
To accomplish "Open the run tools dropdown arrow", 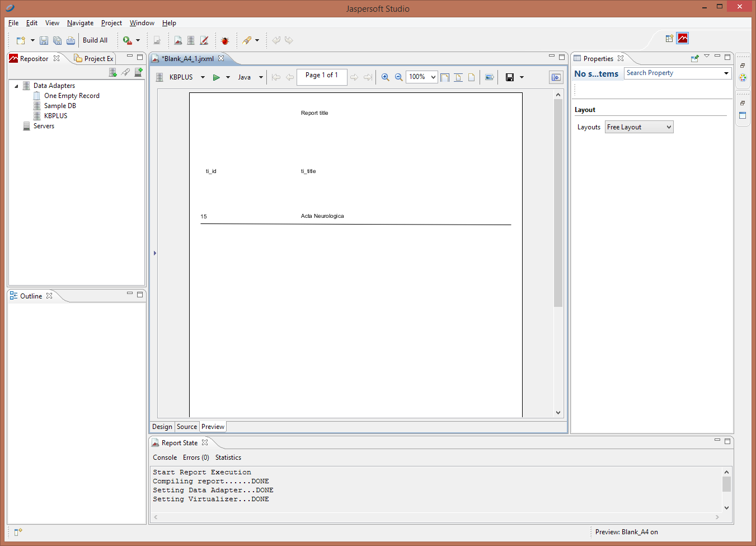I will point(138,40).
